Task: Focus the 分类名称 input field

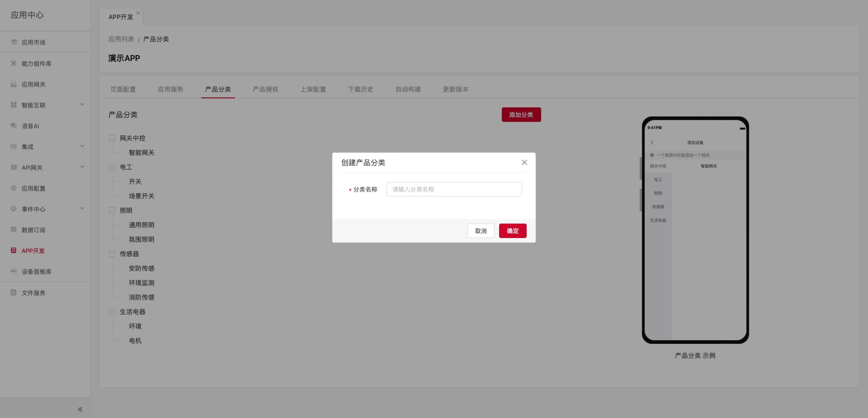Action: point(454,189)
